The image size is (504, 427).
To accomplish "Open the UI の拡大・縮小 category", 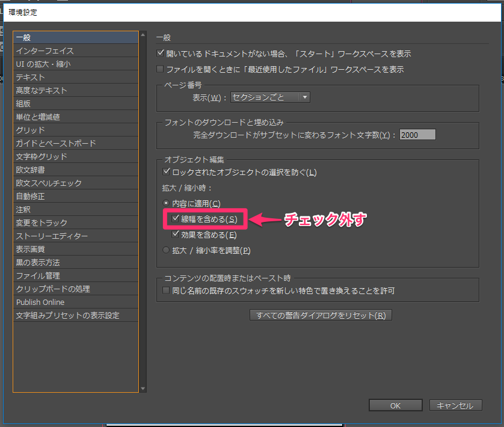I will (x=76, y=64).
